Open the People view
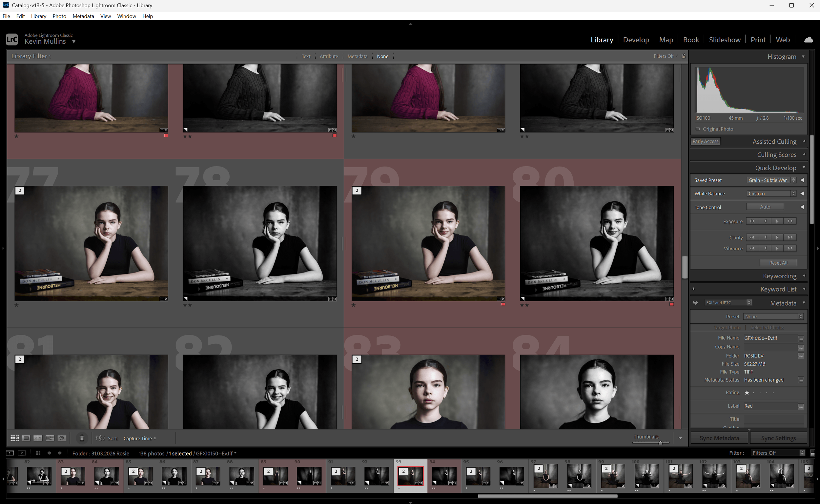820x504 pixels. [x=62, y=438]
